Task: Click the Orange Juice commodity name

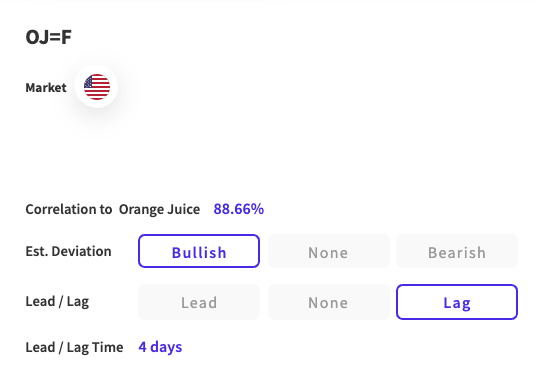Action: tap(159, 209)
